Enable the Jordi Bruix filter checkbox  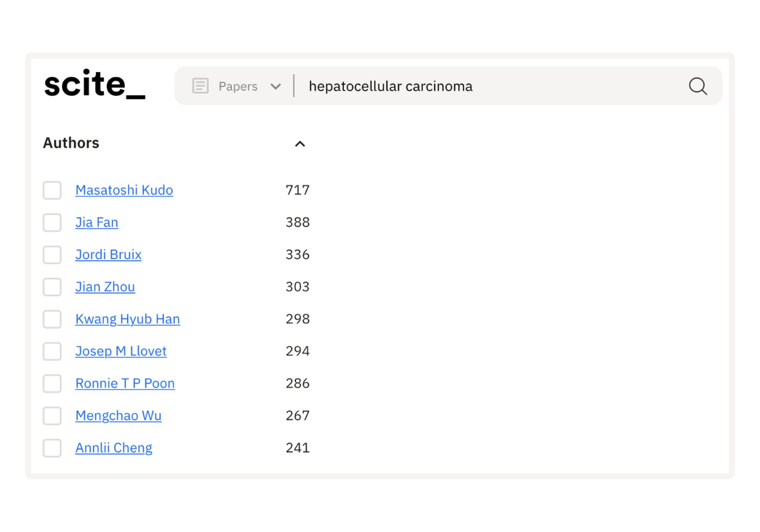pyautogui.click(x=52, y=255)
